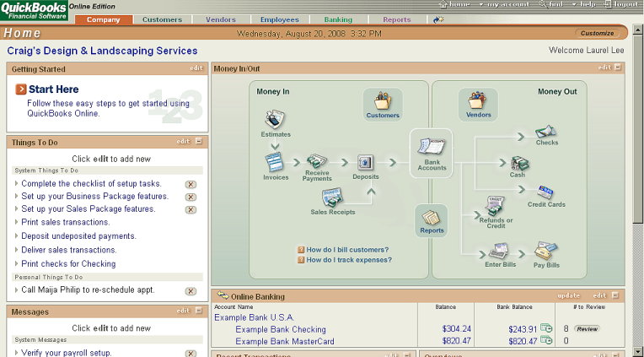This screenshot has width=644, height=357.
Task: Click the Start Here arrow icon
Action: 21,89
